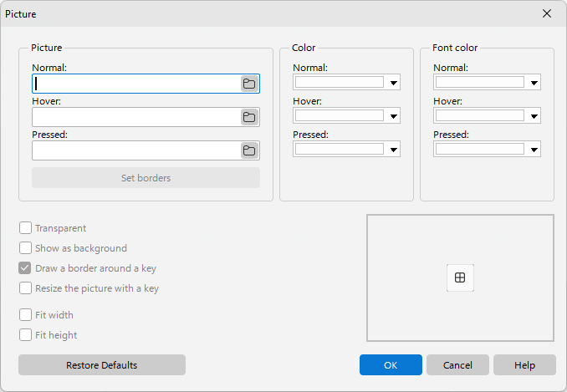This screenshot has height=392, width=567.
Task: Open Pressed font color dropdown
Action: pos(534,150)
